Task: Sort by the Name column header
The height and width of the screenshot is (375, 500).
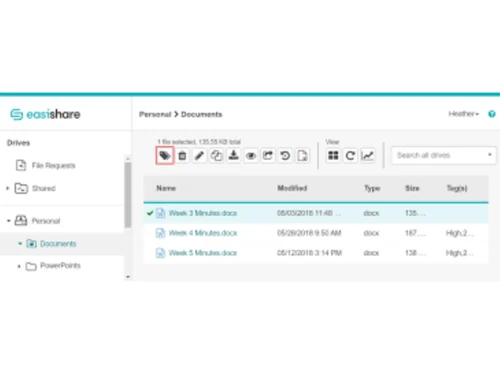Action: point(166,188)
